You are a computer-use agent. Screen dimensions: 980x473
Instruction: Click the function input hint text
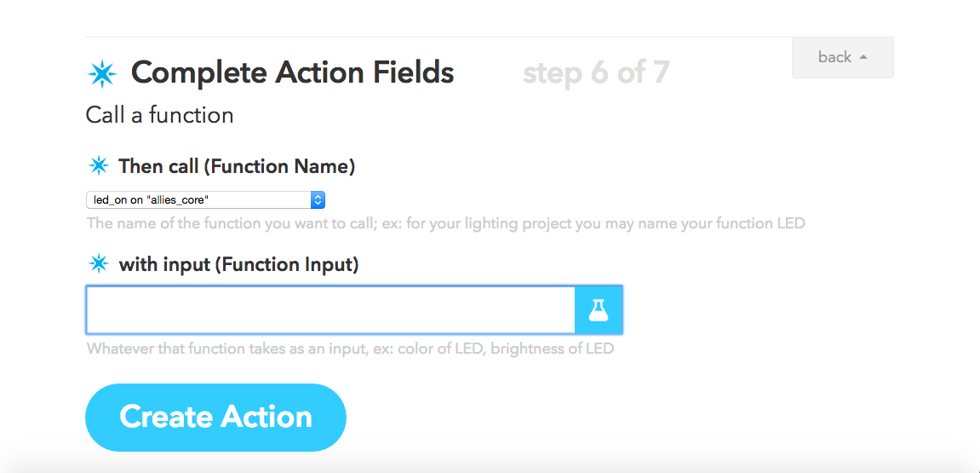[350, 349]
